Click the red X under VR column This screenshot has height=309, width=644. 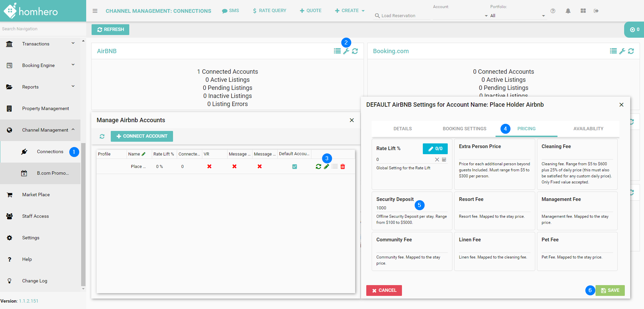pos(209,167)
